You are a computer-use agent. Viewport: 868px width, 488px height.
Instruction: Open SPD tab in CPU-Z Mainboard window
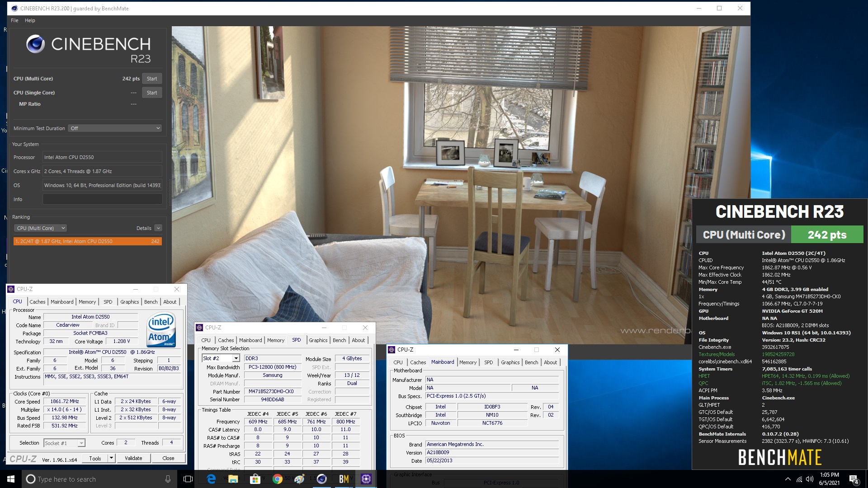pyautogui.click(x=489, y=362)
